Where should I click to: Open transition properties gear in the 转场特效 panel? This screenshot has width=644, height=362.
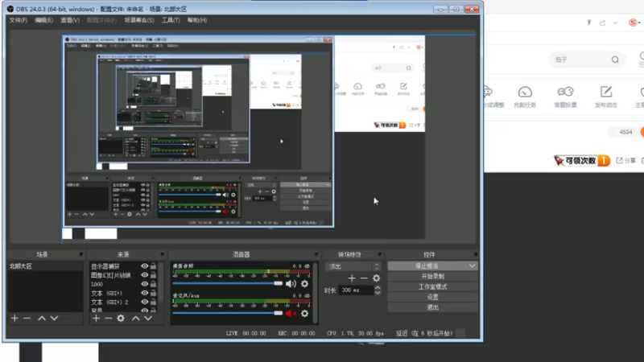(376, 278)
